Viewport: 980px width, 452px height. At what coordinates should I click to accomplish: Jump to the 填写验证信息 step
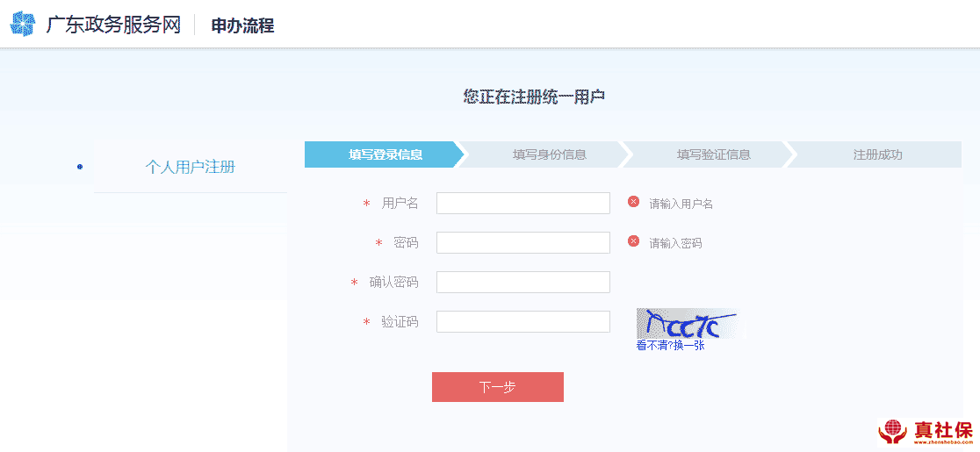coord(713,154)
